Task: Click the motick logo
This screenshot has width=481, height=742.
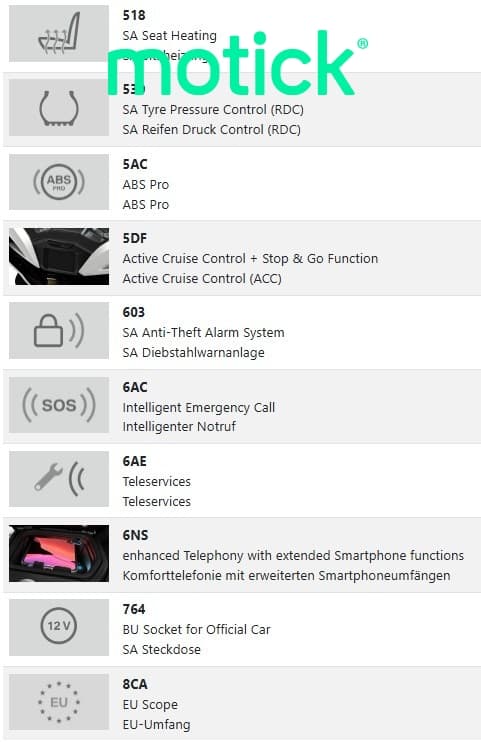Action: [238, 62]
